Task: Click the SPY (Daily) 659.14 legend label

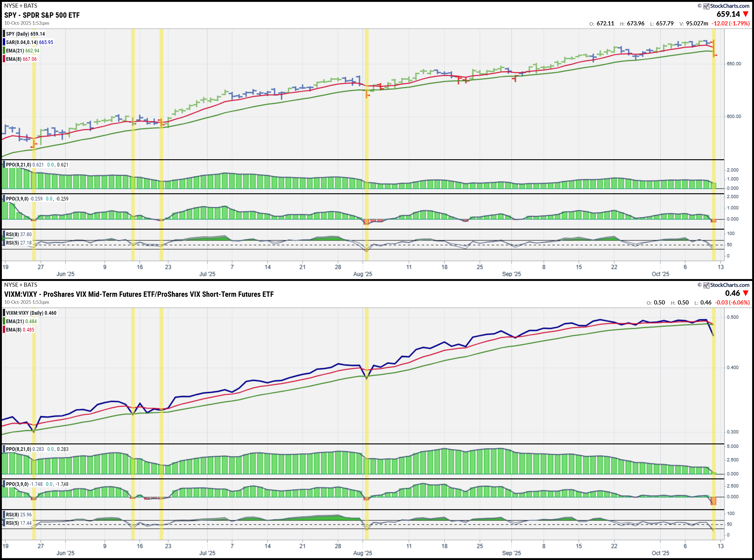Action: [25, 34]
